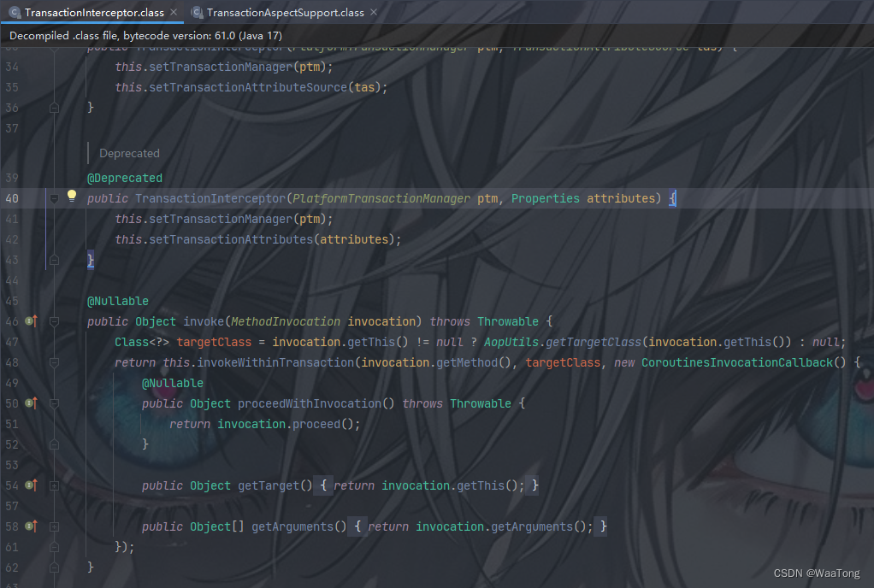Click the overriding method icon beside getArguments
The height and width of the screenshot is (588, 874).
click(x=30, y=526)
